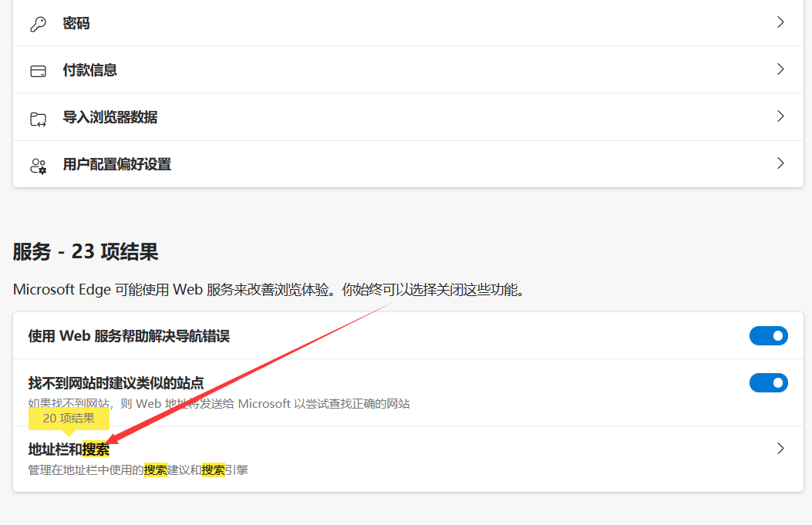Click the 服务 - 23 项结果 heading

tap(86, 252)
